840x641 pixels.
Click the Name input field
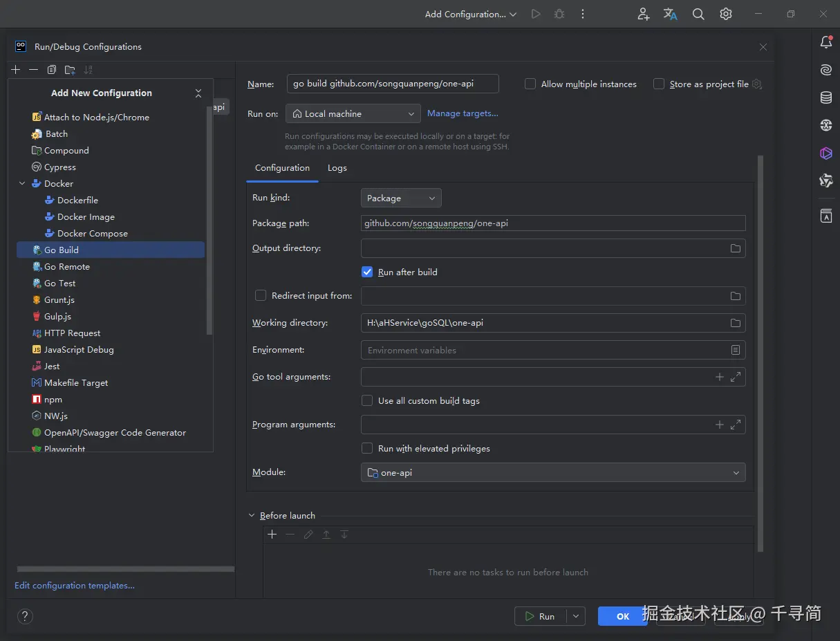393,84
